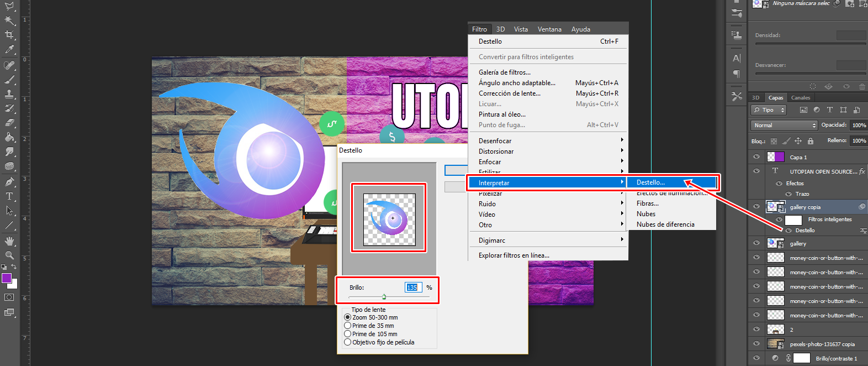Open the Vista menu
868x366 pixels.
click(x=521, y=29)
